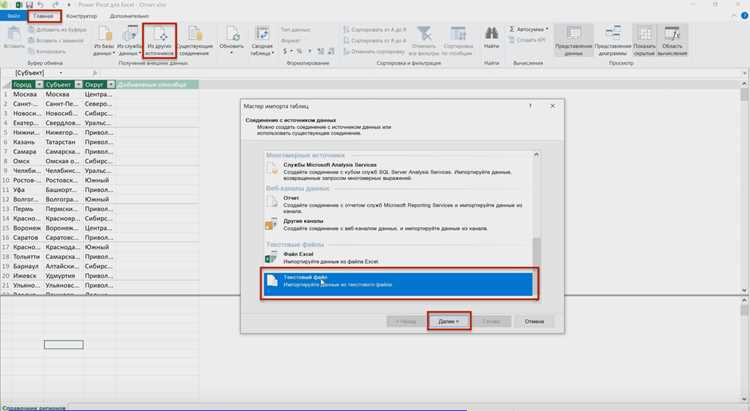Click the Омск cell in Город column
This screenshot has height=411, width=750.
pos(28,161)
